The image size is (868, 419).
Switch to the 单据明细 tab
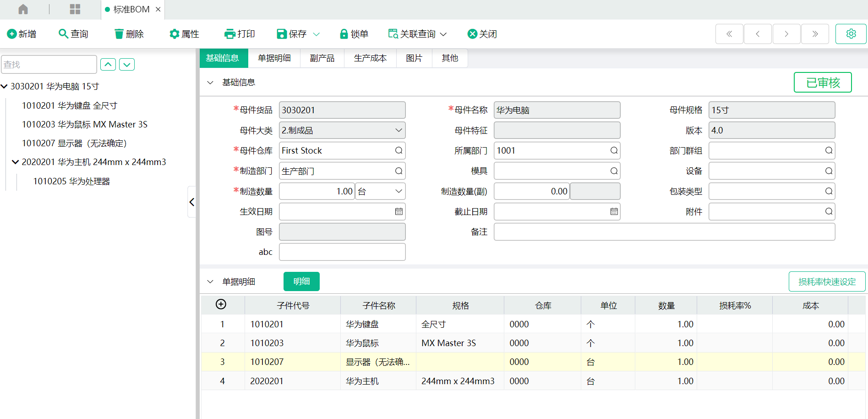pos(274,58)
